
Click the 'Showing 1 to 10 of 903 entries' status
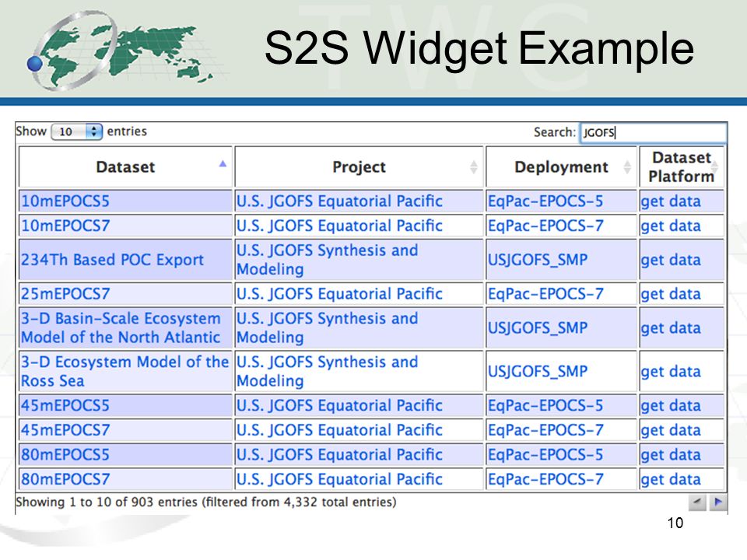(107, 502)
